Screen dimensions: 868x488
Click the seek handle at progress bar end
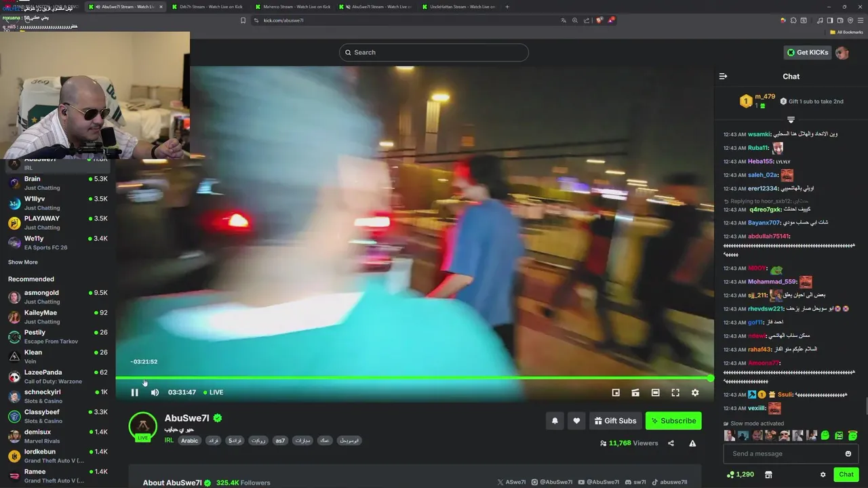(710, 378)
